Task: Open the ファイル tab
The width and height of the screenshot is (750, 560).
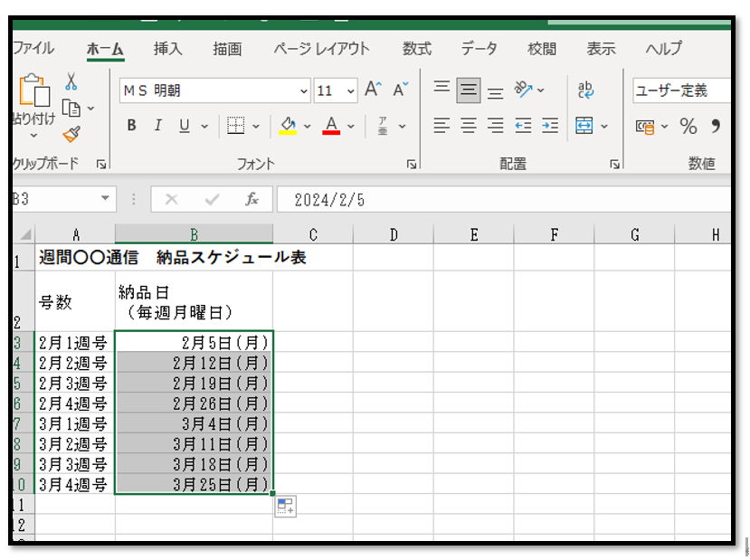Action: [33, 48]
